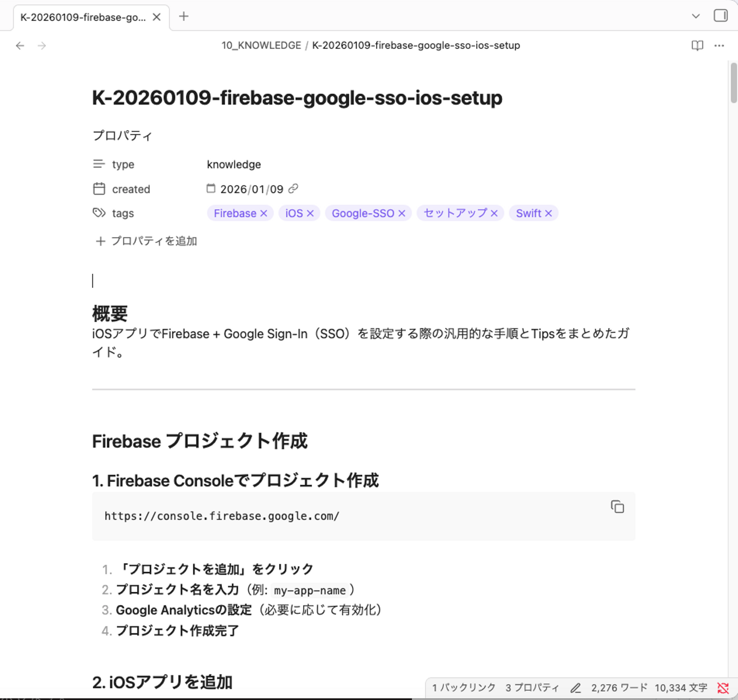This screenshot has width=738, height=700.
Task: Open date picker icon beside 2026/01/09
Action: (211, 189)
